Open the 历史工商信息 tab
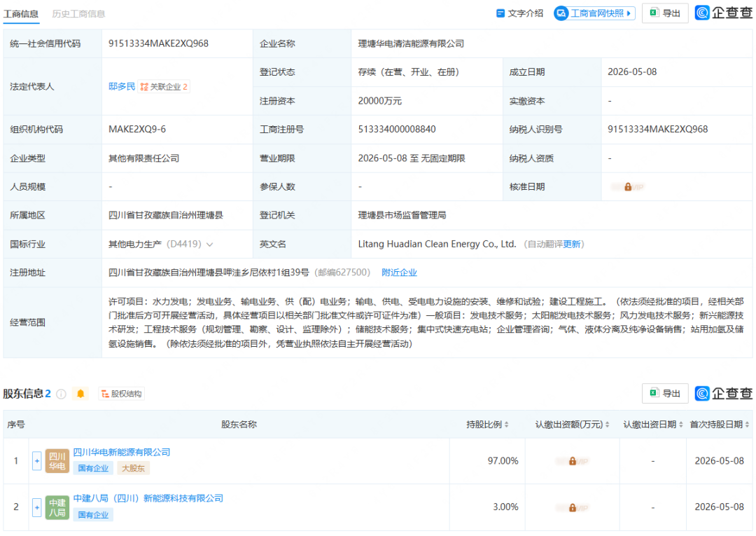Image resolution: width=756 pixels, height=536 pixels. (78, 13)
